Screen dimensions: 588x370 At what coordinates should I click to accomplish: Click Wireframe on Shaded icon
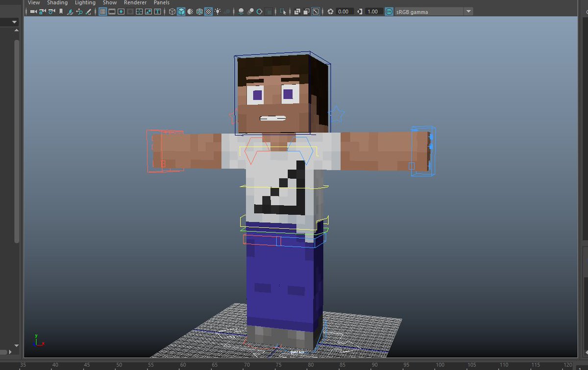coord(199,11)
